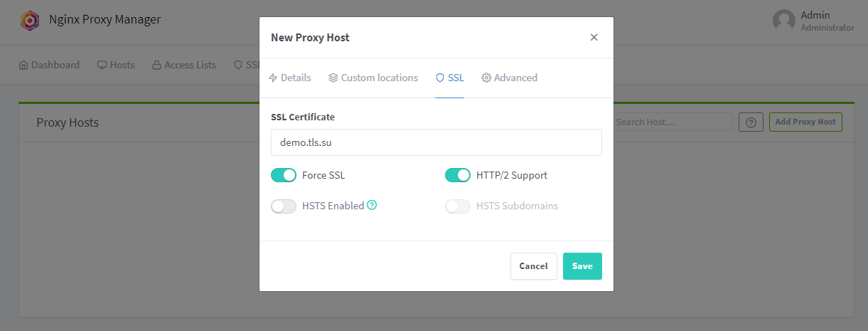Click the Nginx Proxy Manager title text

pos(105,20)
